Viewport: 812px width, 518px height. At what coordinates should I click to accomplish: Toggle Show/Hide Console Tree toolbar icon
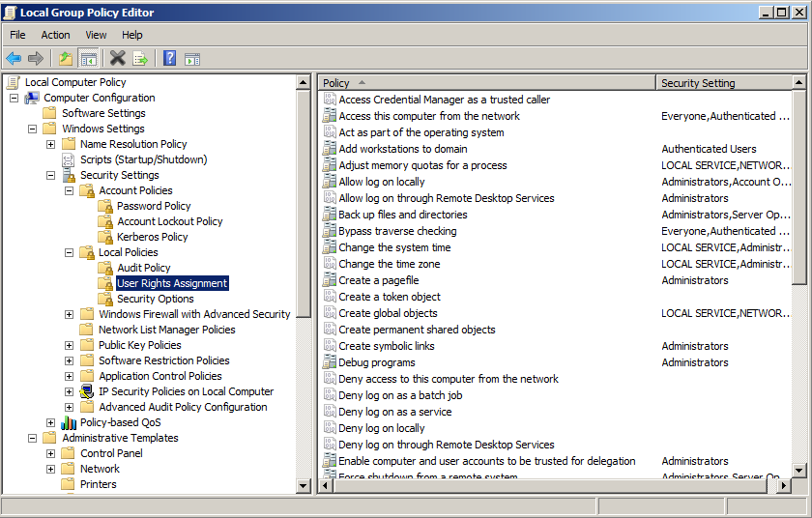coord(88,59)
